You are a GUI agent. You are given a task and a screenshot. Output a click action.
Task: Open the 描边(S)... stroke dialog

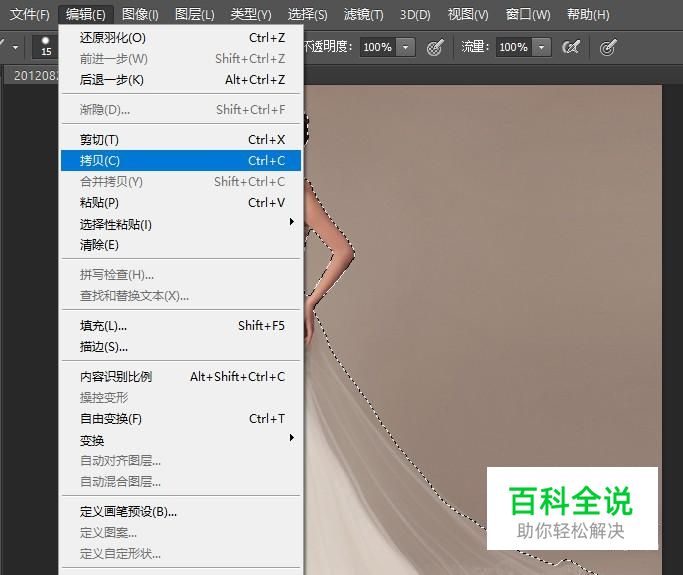[181, 347]
